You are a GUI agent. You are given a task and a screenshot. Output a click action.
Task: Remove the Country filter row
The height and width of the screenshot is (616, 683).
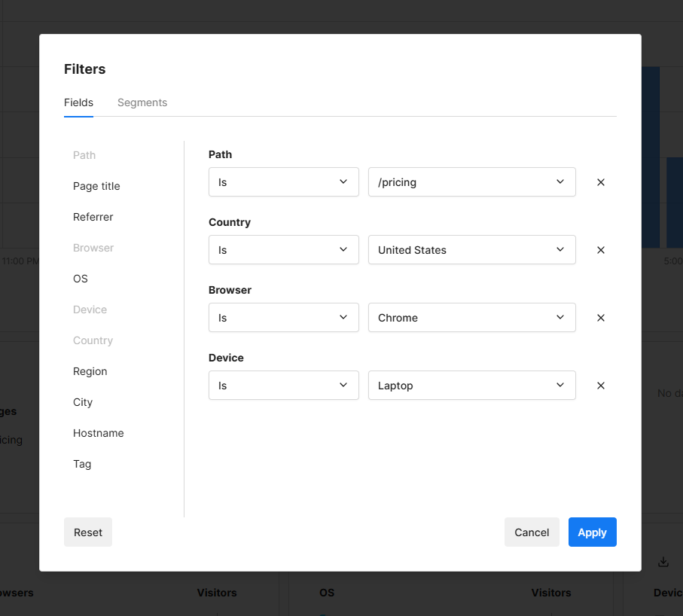point(600,250)
